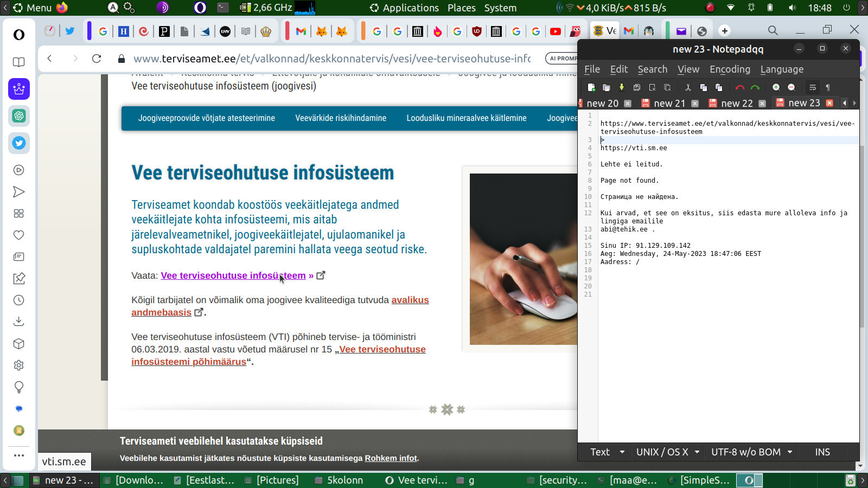Open the Text language type dropdown
The width and height of the screenshot is (868, 488).
click(607, 452)
